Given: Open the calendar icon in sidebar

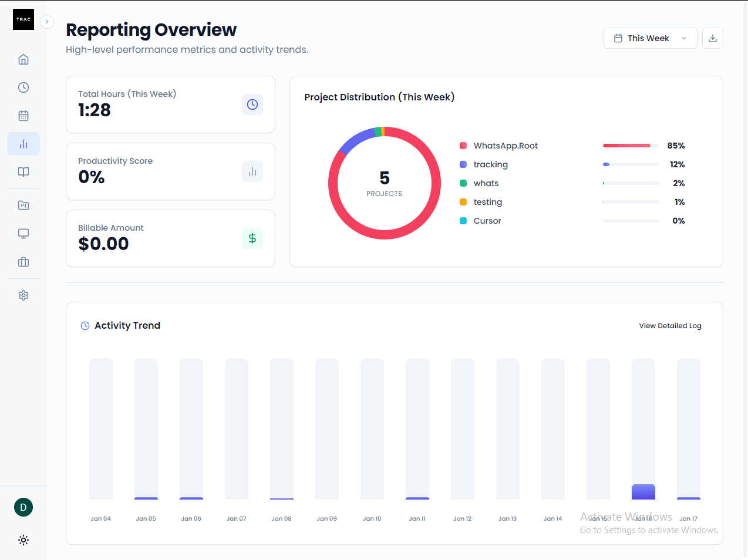Looking at the screenshot, I should click(x=23, y=116).
